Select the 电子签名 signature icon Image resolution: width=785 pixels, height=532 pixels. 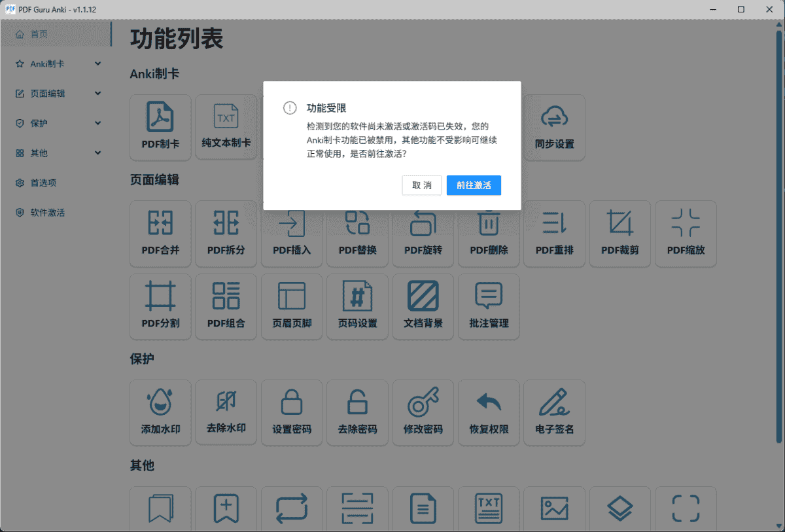[x=554, y=404]
